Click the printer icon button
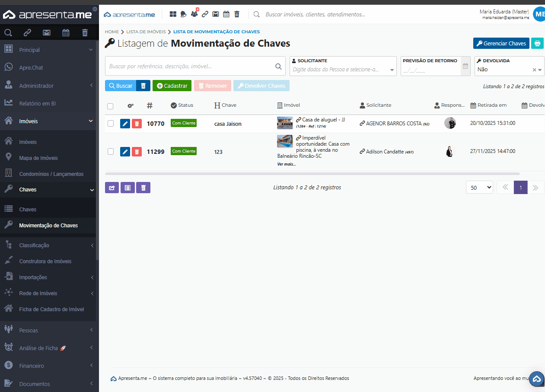545x392 pixels. pos(537,43)
